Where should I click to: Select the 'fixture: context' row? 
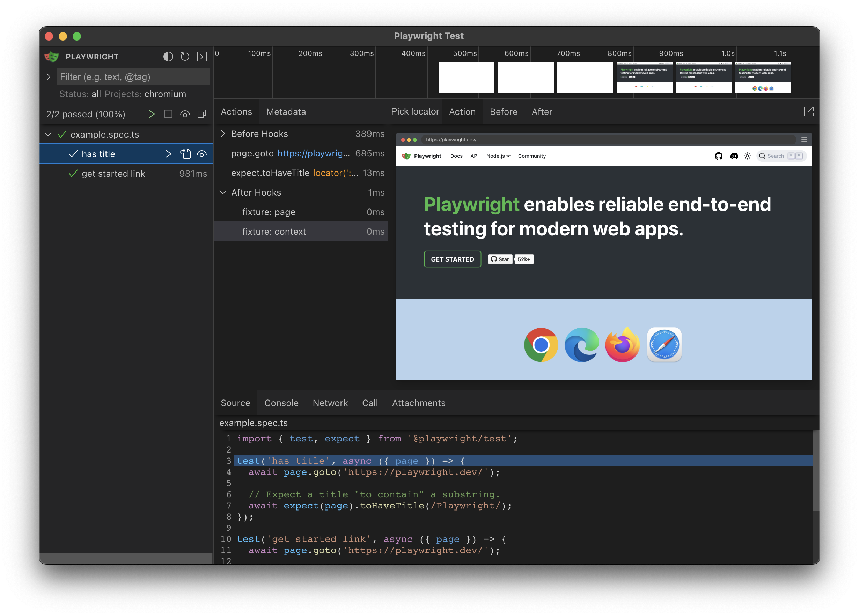301,232
